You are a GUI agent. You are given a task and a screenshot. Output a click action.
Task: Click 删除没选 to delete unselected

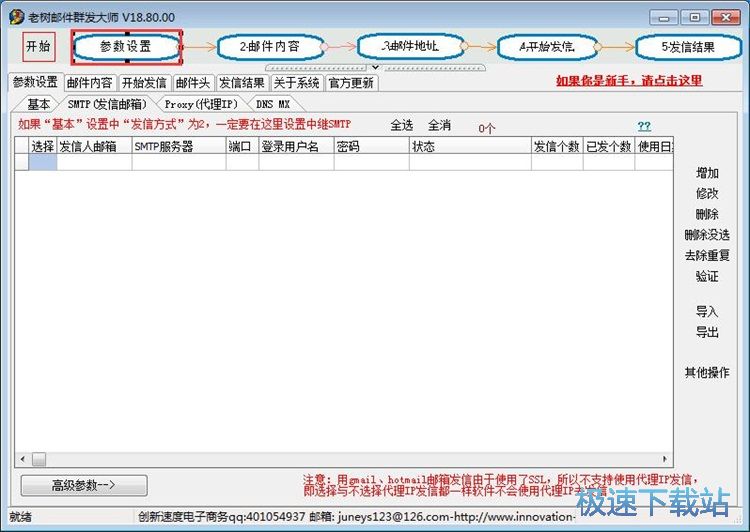707,235
